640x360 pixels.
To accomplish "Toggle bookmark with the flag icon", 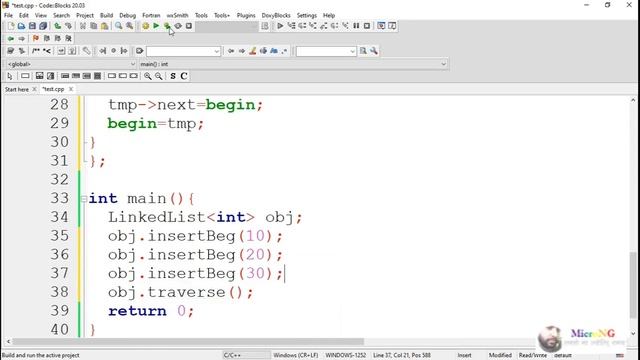I will click(36, 38).
